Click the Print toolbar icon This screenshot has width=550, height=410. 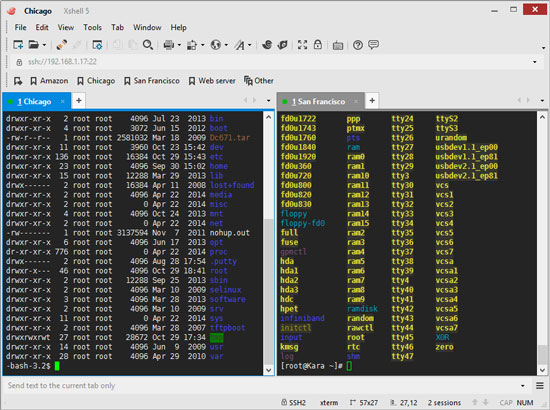pos(169,45)
